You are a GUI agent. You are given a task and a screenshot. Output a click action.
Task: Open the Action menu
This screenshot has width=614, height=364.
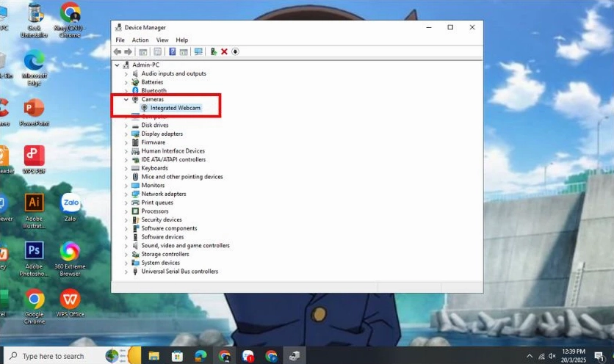[x=140, y=40]
